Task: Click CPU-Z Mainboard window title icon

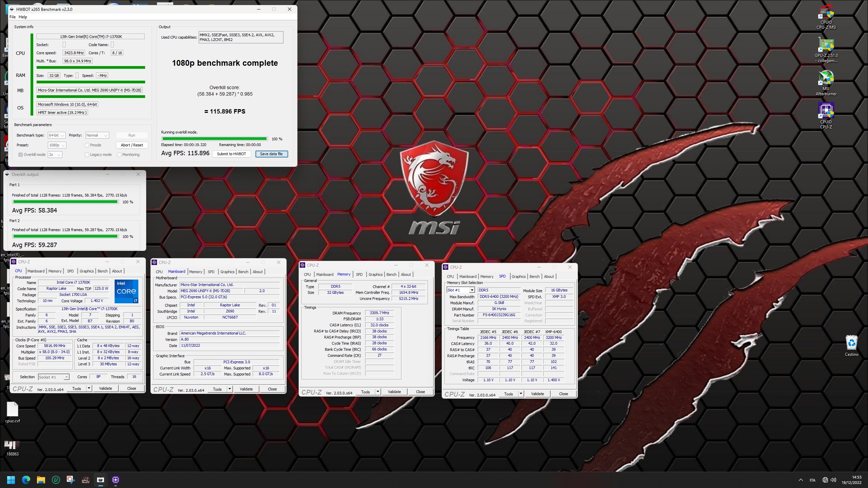Action: 154,262
